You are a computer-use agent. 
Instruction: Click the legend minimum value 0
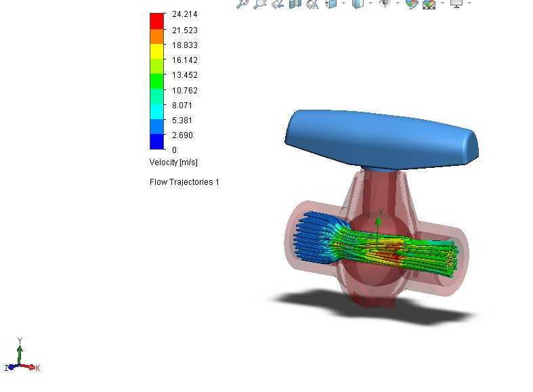click(x=174, y=150)
